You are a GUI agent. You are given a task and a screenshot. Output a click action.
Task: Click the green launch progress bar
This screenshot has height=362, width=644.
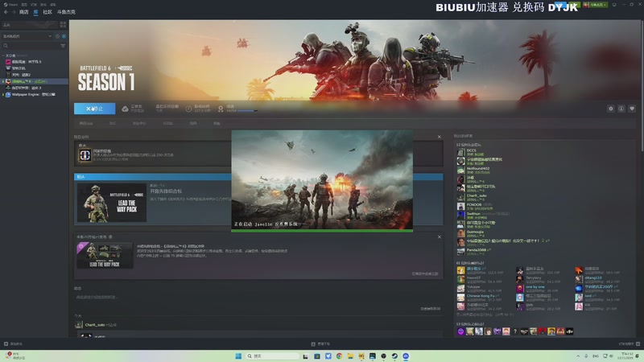click(x=322, y=231)
